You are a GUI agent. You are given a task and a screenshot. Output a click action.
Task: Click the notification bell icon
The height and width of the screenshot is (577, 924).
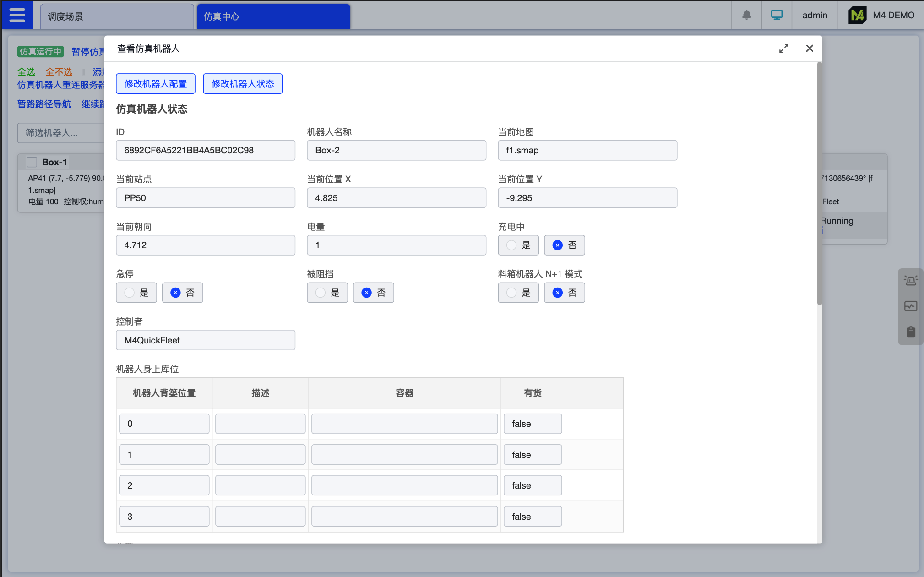click(x=746, y=15)
